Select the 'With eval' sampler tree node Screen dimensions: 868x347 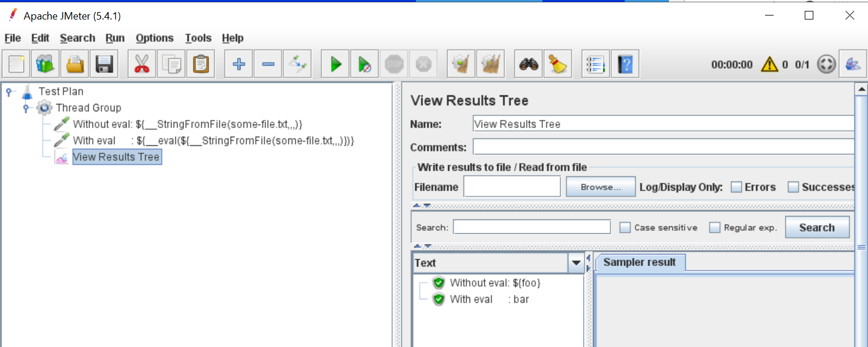(213, 141)
